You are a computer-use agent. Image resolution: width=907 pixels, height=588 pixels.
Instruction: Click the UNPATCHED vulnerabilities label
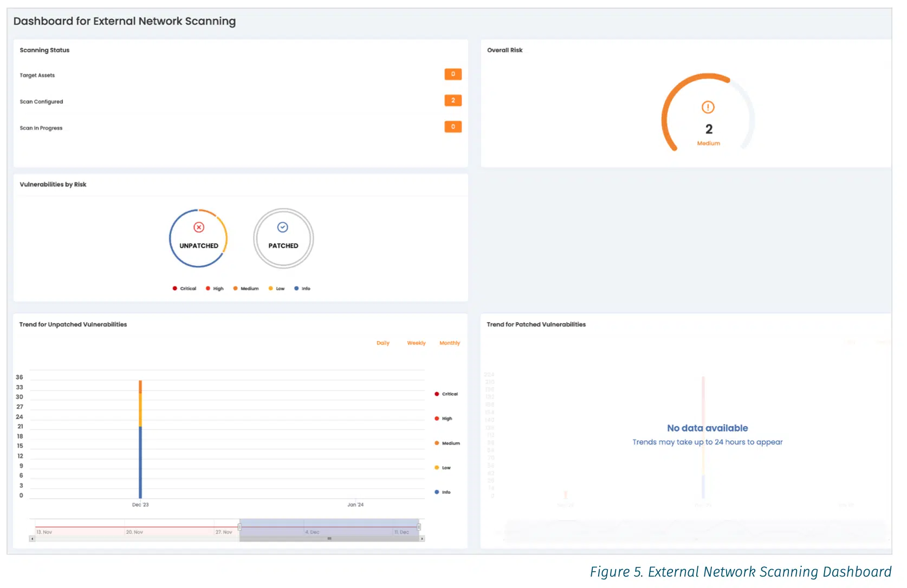[199, 246]
